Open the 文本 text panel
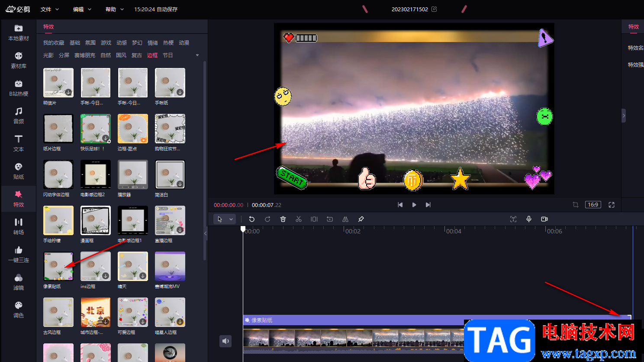 pos(19,144)
